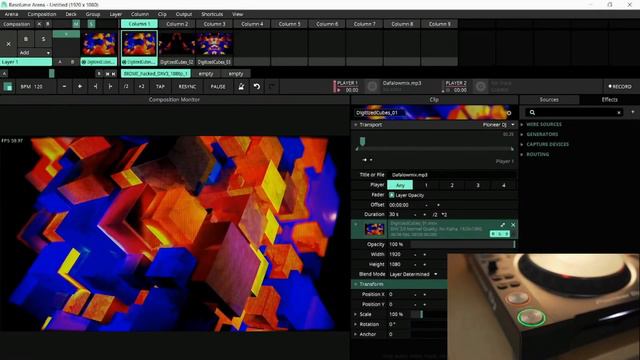This screenshot has height=360, width=640.
Task: Increase BPM with the plus button
Action: coord(80,87)
